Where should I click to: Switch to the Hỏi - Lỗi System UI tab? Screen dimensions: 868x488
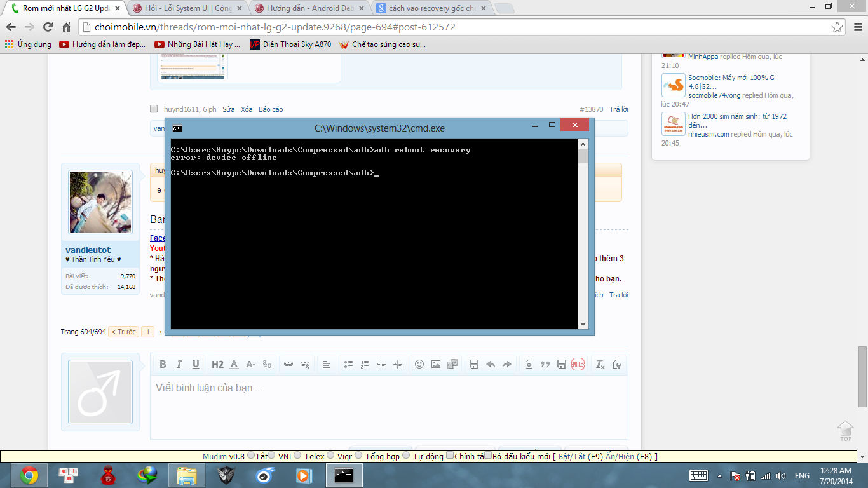pyautogui.click(x=184, y=8)
